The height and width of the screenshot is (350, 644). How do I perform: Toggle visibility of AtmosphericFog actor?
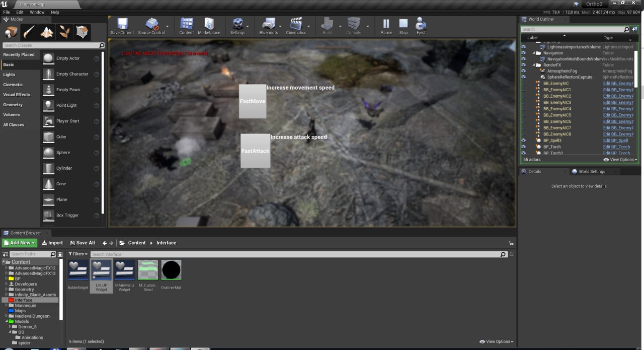[x=523, y=71]
